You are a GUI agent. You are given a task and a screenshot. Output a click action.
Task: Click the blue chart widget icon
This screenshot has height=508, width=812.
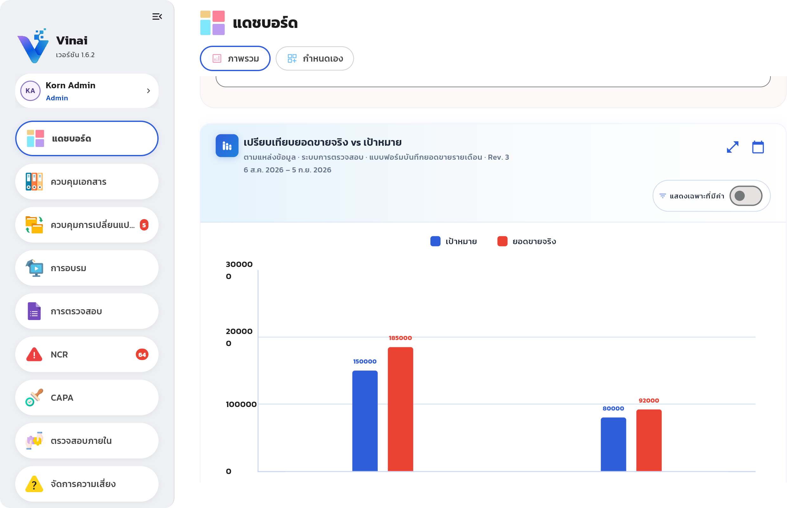(x=227, y=146)
